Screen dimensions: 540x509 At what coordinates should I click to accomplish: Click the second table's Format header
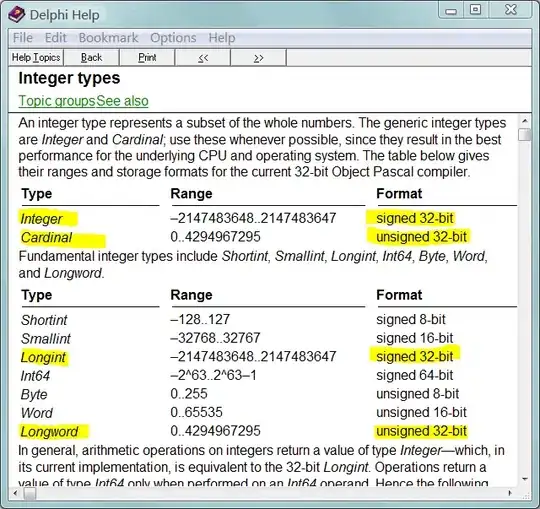point(399,295)
